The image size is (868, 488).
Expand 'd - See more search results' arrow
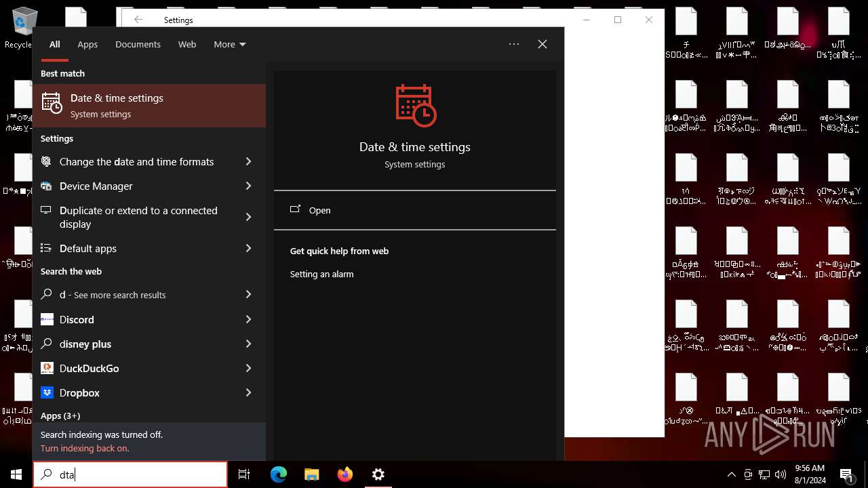(x=249, y=294)
